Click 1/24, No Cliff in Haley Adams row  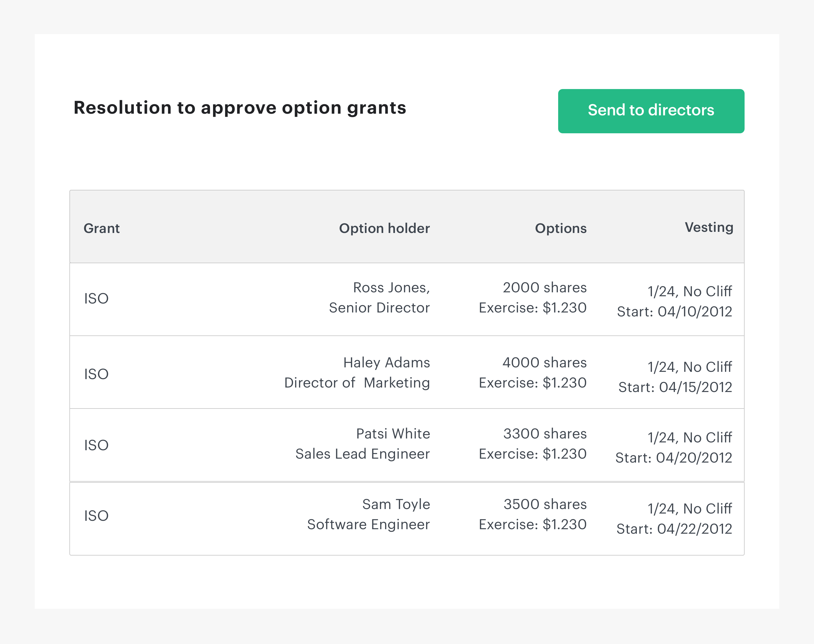tap(690, 367)
